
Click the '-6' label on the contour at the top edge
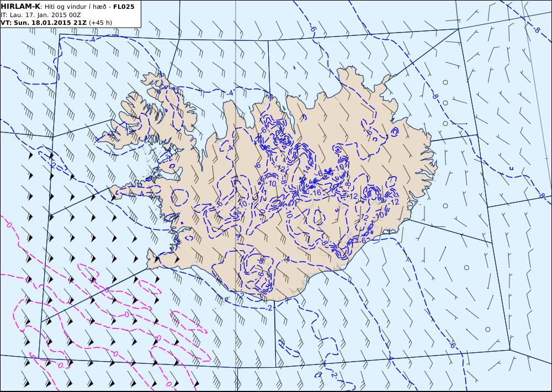pyautogui.click(x=312, y=29)
